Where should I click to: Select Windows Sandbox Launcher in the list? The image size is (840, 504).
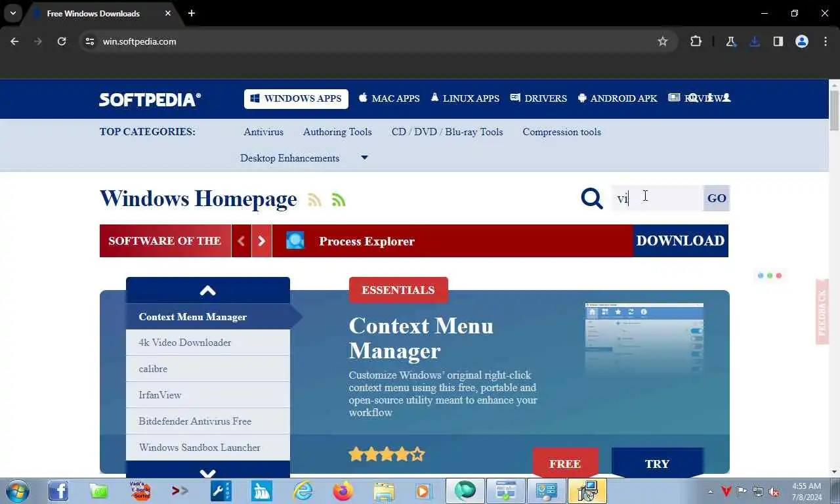click(208, 448)
